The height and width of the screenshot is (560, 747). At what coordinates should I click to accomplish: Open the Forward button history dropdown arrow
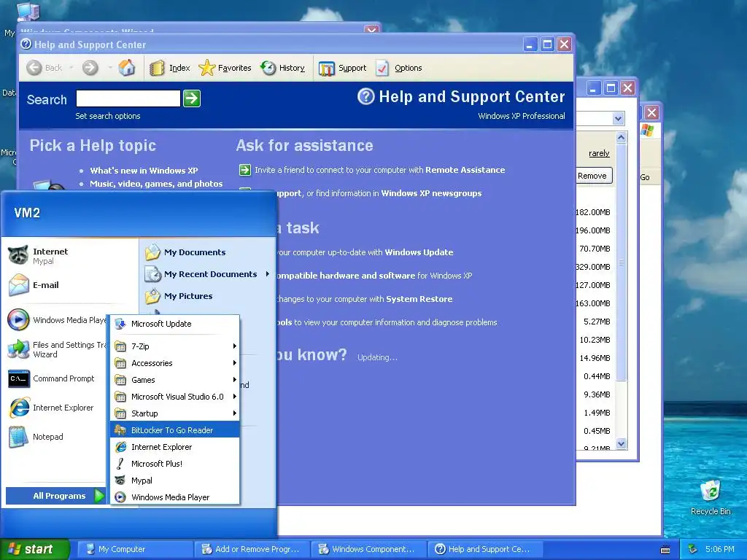click(110, 68)
